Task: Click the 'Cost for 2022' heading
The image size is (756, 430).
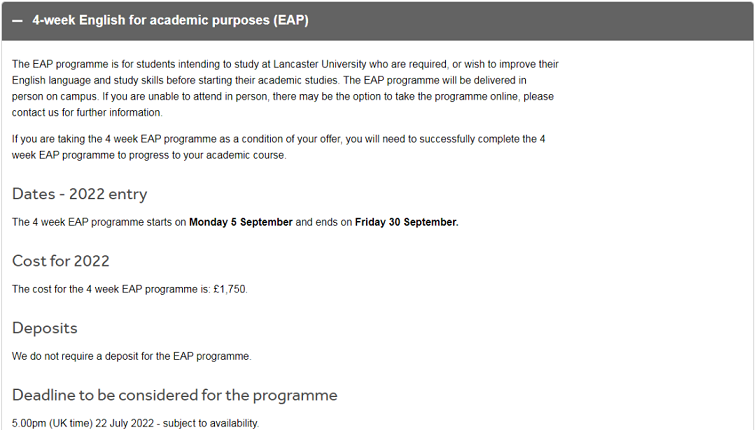Action: point(61,261)
